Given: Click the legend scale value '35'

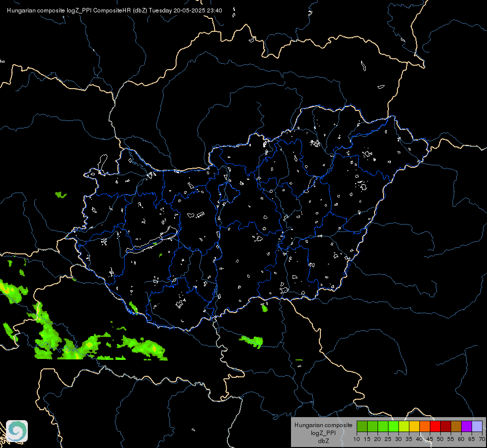Looking at the screenshot, I should [x=409, y=440].
